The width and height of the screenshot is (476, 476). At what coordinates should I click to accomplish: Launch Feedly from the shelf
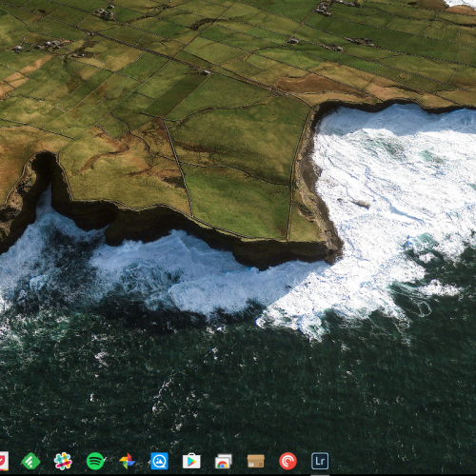tap(30, 461)
